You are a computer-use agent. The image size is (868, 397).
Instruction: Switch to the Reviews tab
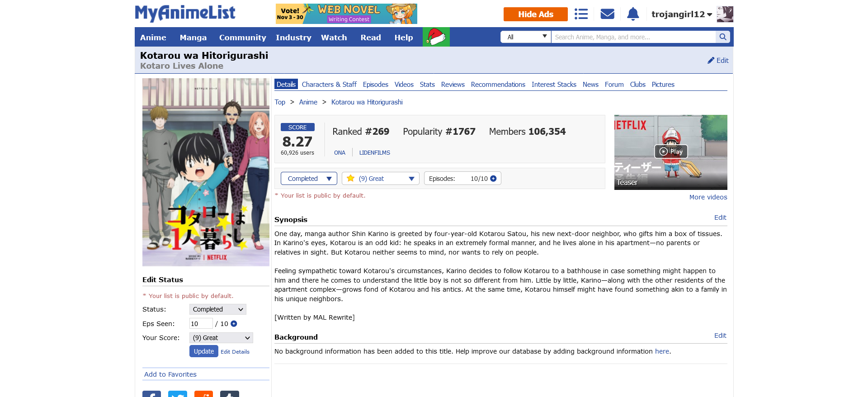point(453,85)
